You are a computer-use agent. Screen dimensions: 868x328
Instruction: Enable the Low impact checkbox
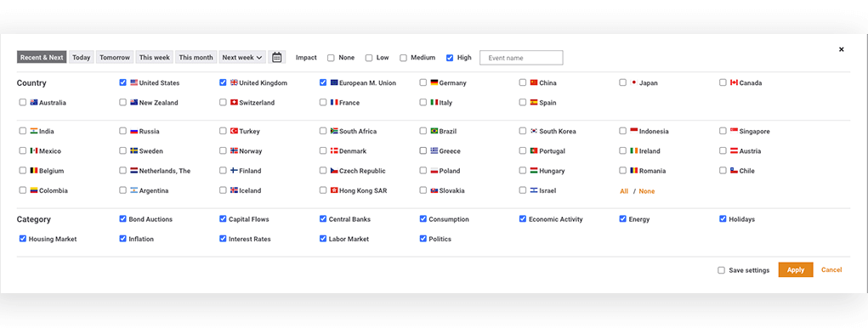pos(369,58)
